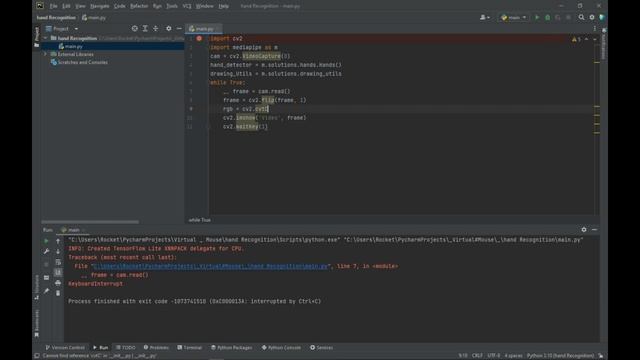The height and width of the screenshot is (360, 640).
Task: Run with coverage icon in toolbar
Action: click(558, 18)
